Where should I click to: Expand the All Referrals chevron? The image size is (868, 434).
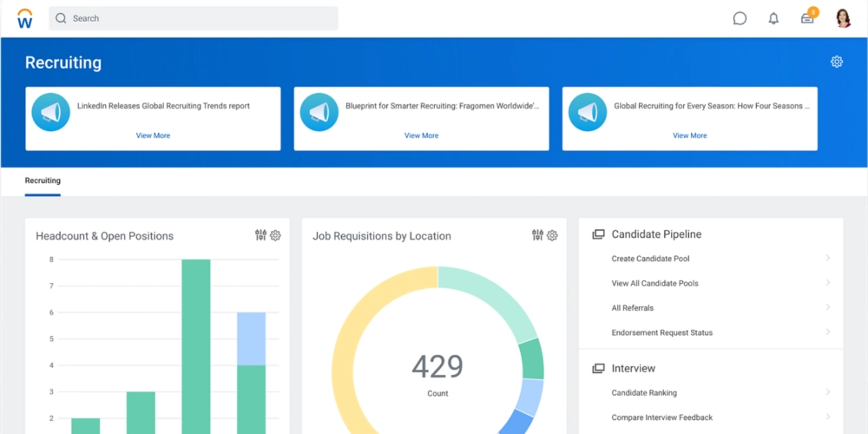(828, 307)
